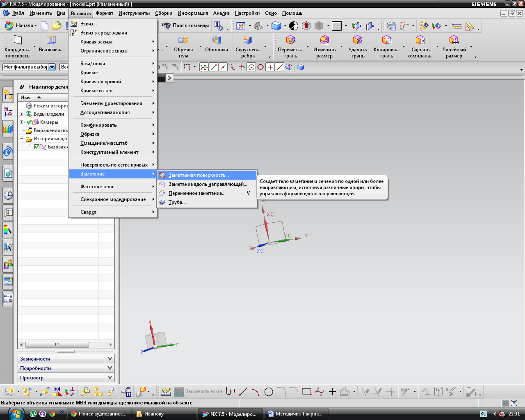Image resolution: width=525 pixels, height=420 pixels.
Task: Click the sketch Line tool in the bottom toolbar
Action: 243,392
